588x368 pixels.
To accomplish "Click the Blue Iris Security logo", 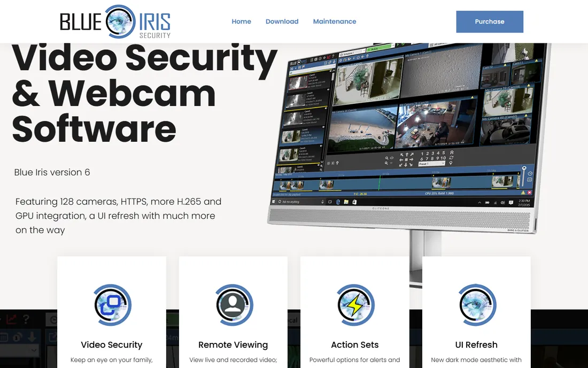I will point(115,22).
